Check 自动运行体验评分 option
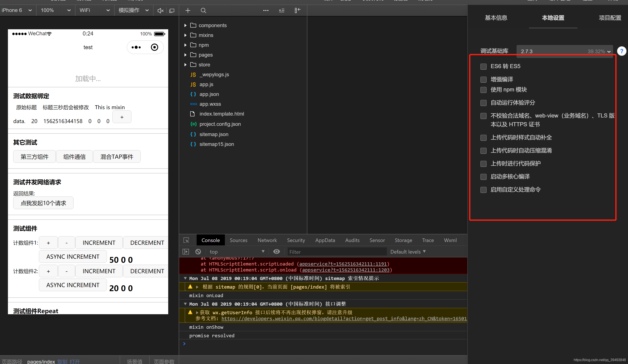This screenshot has height=364, width=628. (484, 103)
